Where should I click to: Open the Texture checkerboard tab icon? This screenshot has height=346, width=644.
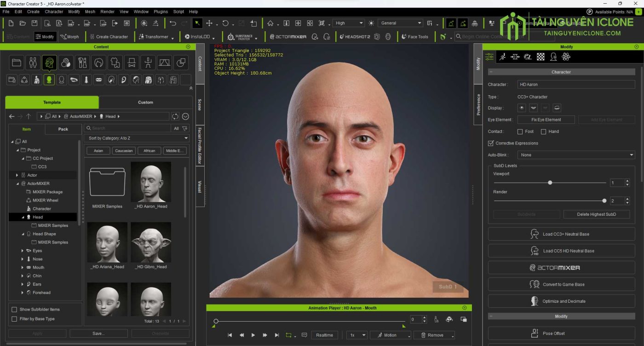coord(541,57)
